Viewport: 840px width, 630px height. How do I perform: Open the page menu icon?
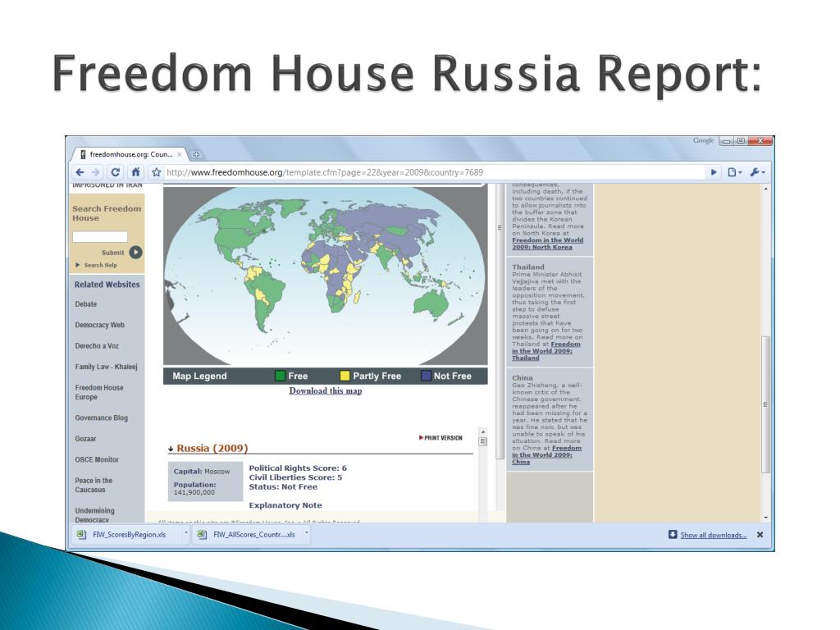734,172
